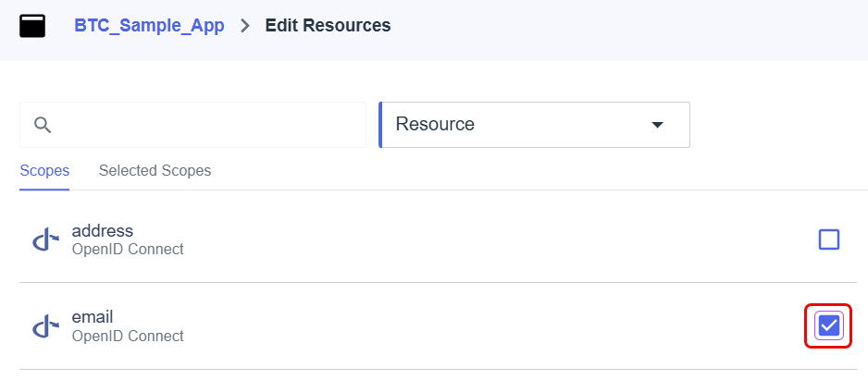Screen dimensions: 868x380
Task: Click the magnifier search icon
Action: point(43,125)
